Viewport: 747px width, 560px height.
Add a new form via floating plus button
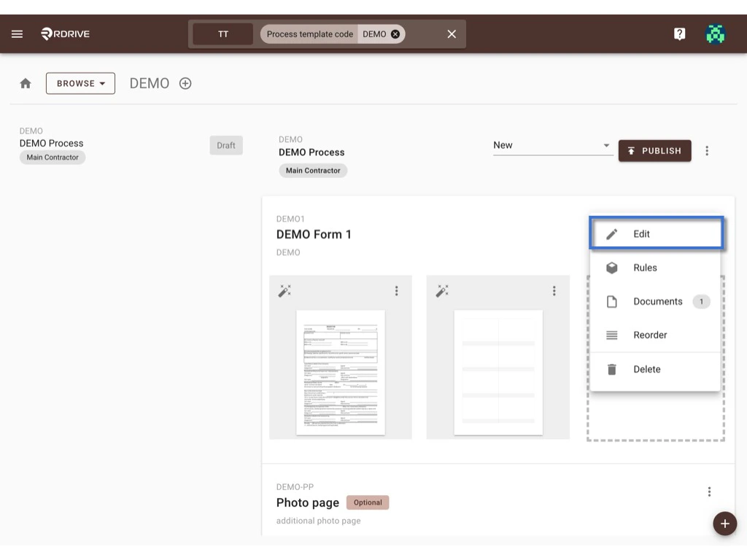[724, 524]
